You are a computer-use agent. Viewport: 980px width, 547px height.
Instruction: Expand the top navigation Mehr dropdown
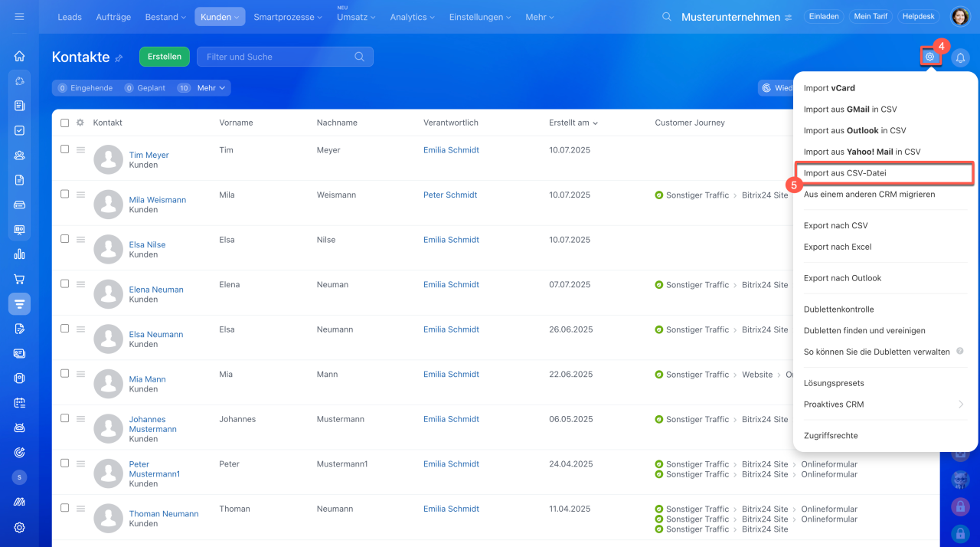point(540,17)
